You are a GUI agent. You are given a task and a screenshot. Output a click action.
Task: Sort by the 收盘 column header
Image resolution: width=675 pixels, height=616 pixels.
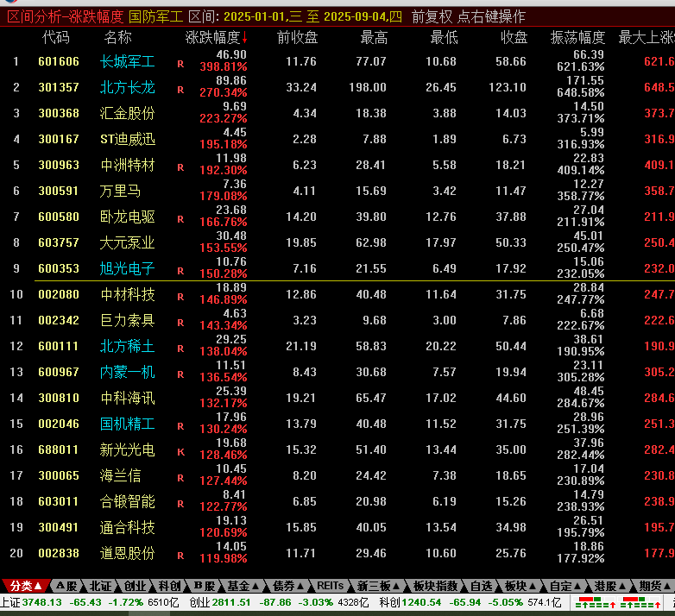tap(514, 37)
